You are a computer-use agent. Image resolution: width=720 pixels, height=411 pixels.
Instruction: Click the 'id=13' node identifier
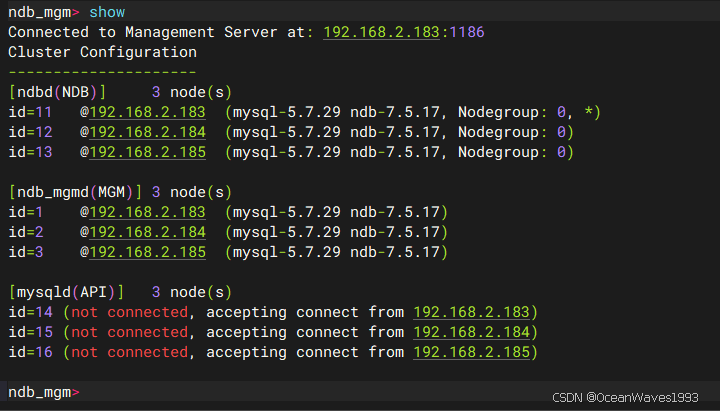pos(30,152)
